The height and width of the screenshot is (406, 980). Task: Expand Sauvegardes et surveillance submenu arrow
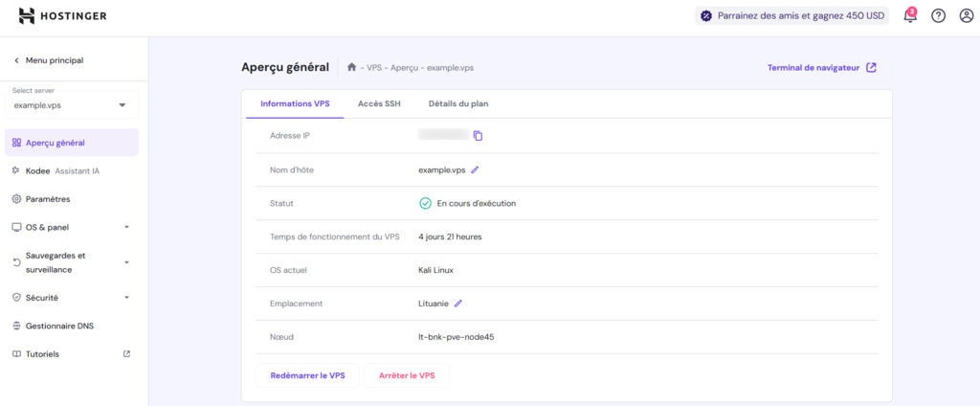(x=126, y=262)
